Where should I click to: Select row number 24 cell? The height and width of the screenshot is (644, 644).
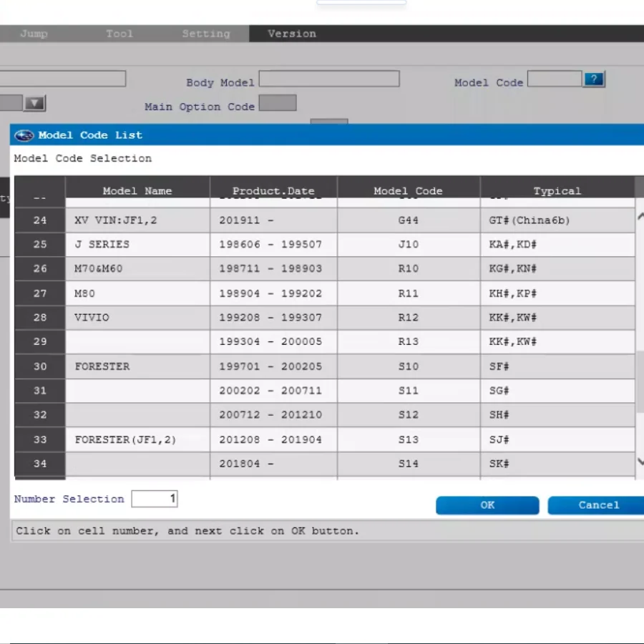pos(40,220)
